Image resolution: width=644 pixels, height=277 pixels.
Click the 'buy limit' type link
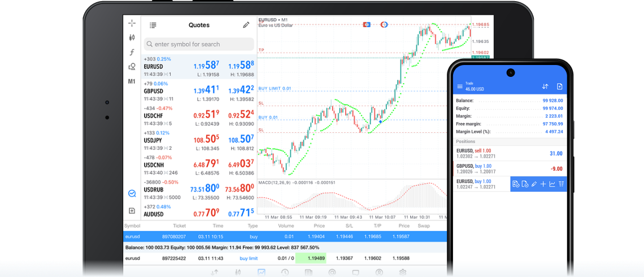(x=249, y=258)
